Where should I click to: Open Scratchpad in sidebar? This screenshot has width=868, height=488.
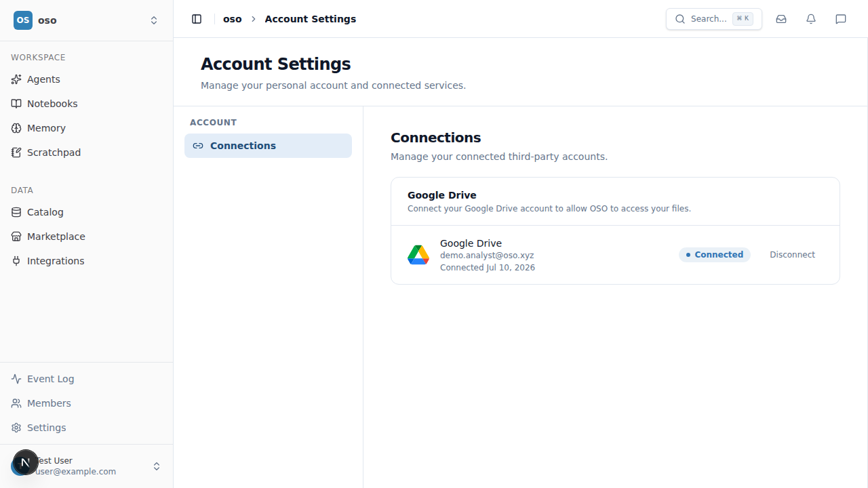87,152
